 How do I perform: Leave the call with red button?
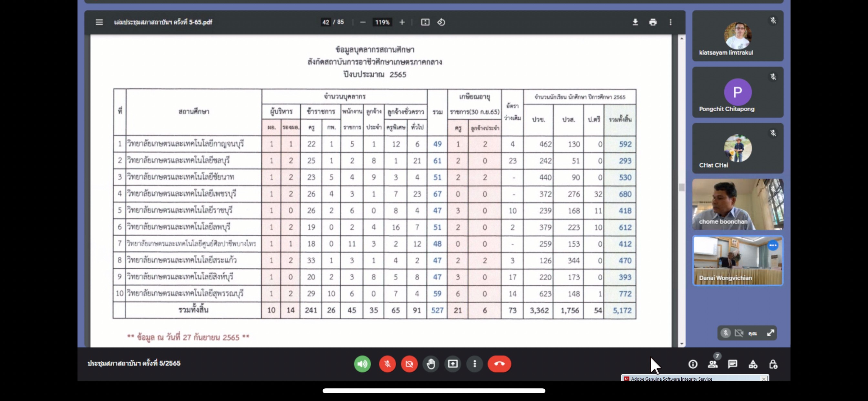499,364
